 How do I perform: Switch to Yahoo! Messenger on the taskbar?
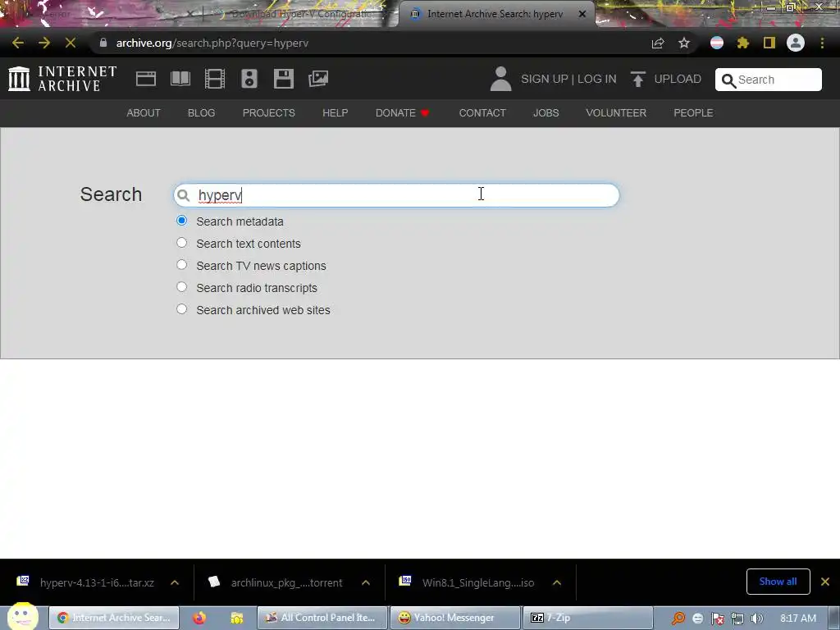coord(455,618)
